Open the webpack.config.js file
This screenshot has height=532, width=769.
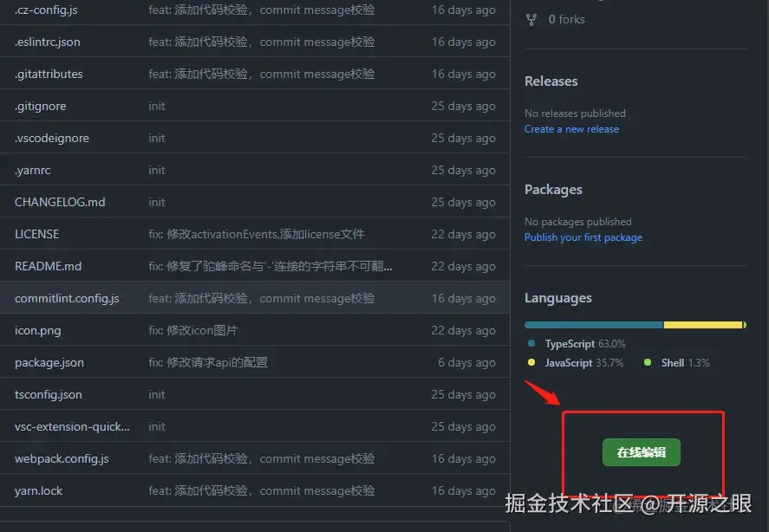tap(62, 458)
